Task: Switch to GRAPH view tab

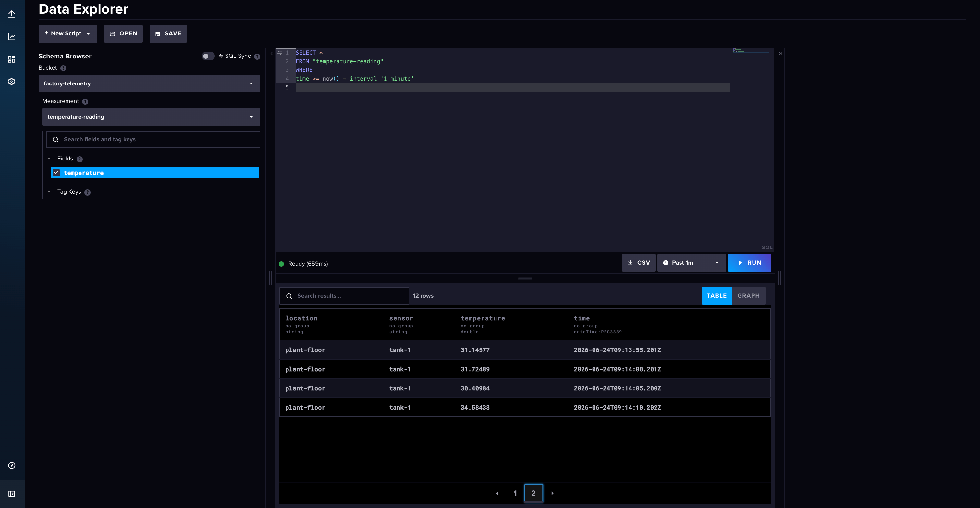Action: (x=748, y=296)
